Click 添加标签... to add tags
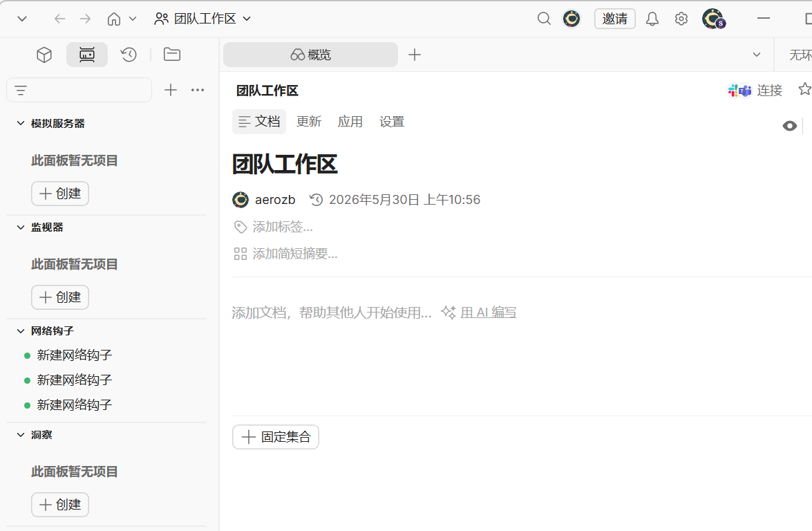812x531 pixels. tap(283, 227)
